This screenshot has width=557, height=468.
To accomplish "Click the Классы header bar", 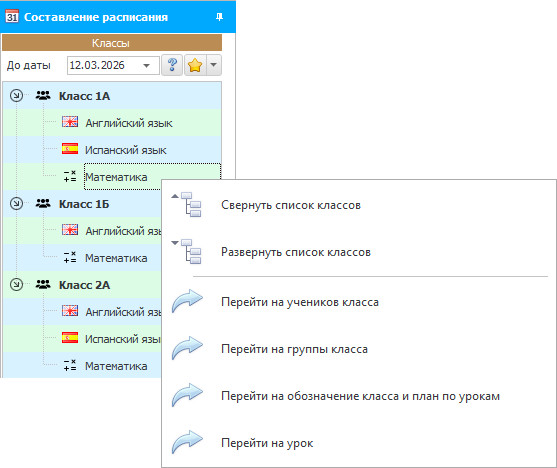I will pyautogui.click(x=112, y=43).
